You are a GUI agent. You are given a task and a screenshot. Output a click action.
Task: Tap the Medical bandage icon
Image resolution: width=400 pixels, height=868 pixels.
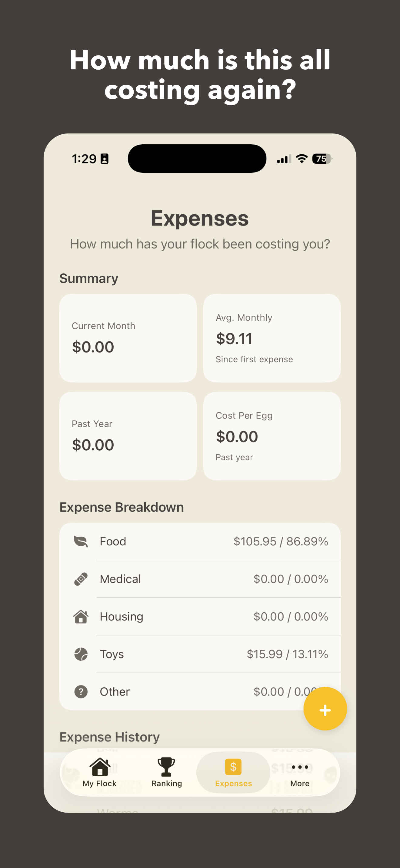[81, 579]
